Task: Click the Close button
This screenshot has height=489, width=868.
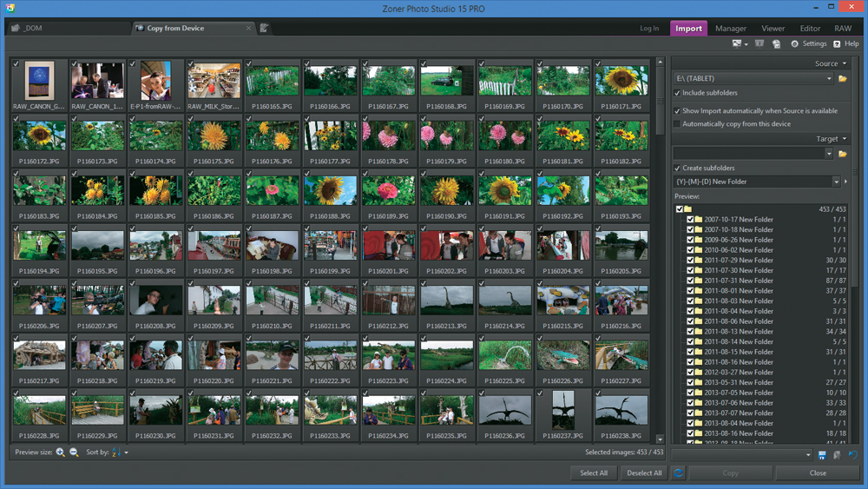Action: tap(817, 473)
